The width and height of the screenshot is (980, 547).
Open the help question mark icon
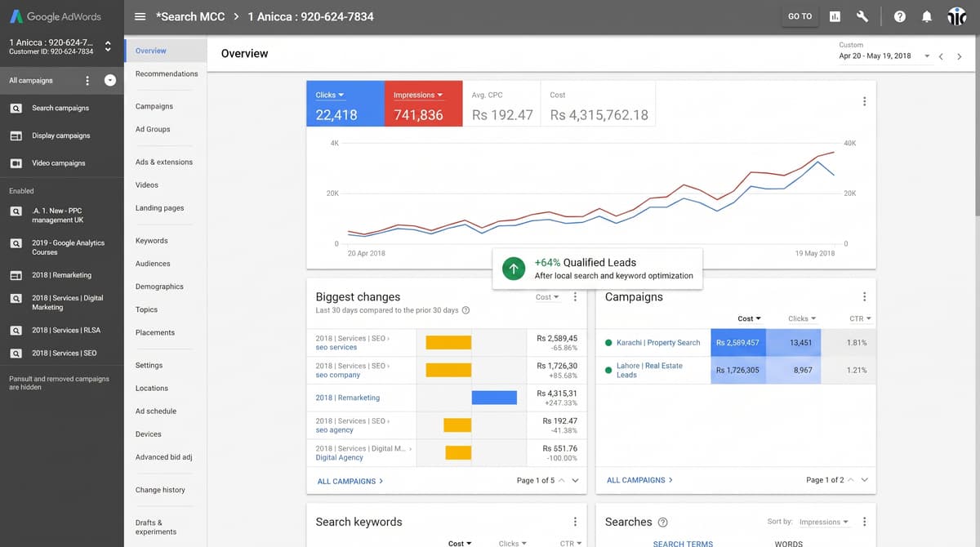tap(899, 16)
